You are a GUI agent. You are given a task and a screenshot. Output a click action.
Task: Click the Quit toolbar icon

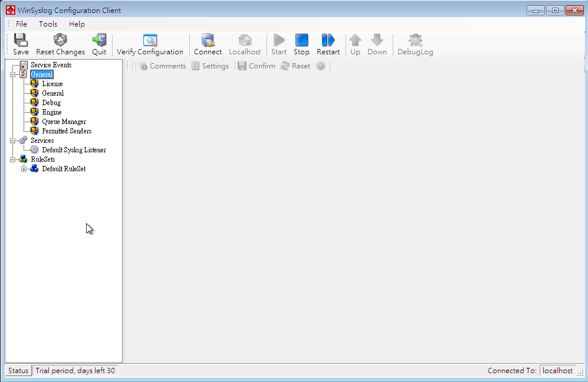99,40
